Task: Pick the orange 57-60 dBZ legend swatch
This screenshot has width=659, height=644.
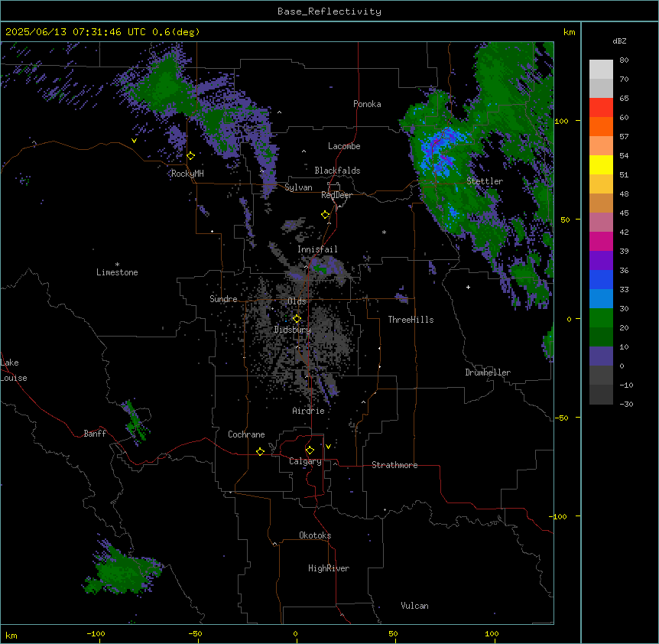Action: pos(601,126)
